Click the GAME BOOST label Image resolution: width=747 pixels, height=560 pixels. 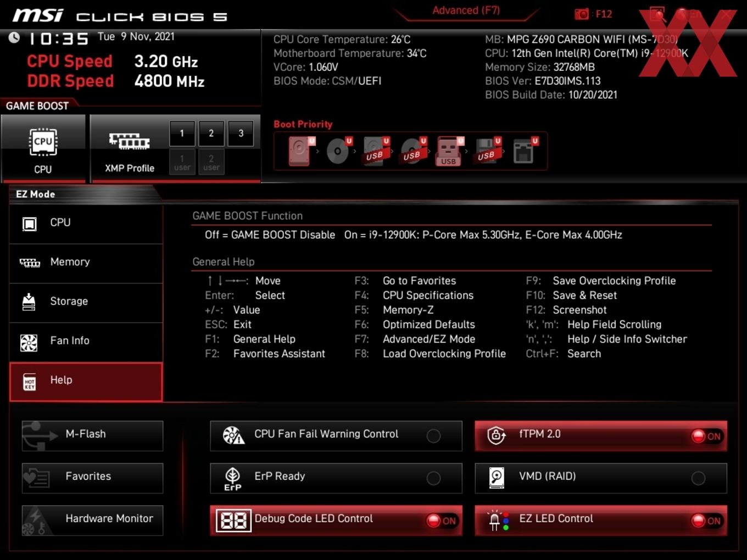coord(37,106)
